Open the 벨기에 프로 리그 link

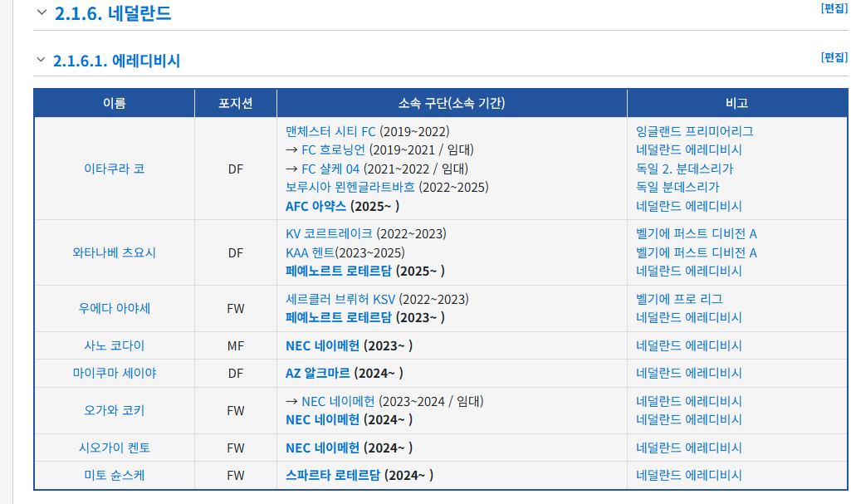click(679, 299)
